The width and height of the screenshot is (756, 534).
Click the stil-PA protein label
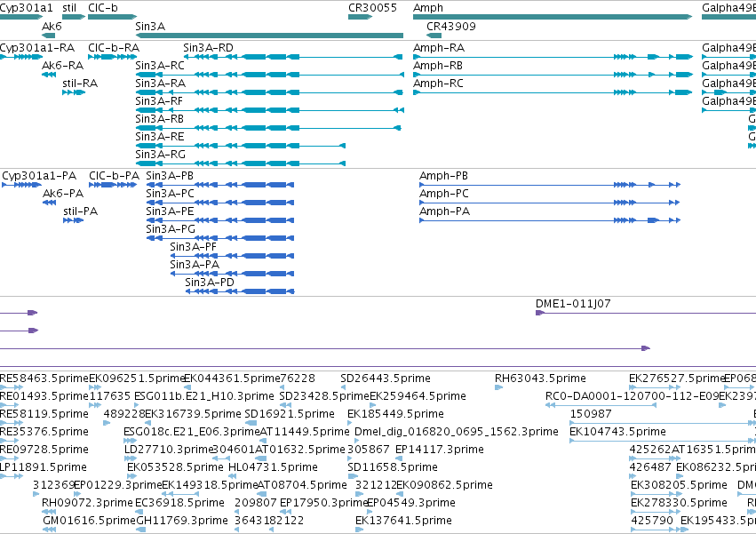point(81,211)
